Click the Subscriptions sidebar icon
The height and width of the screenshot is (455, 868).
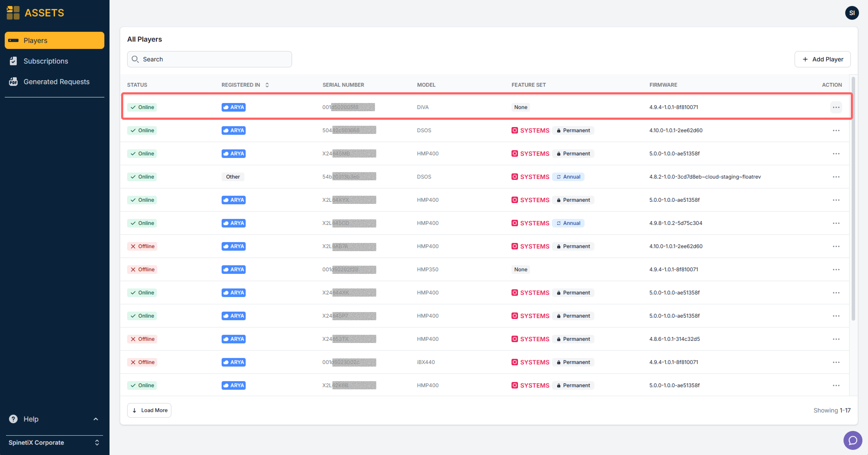[13, 61]
